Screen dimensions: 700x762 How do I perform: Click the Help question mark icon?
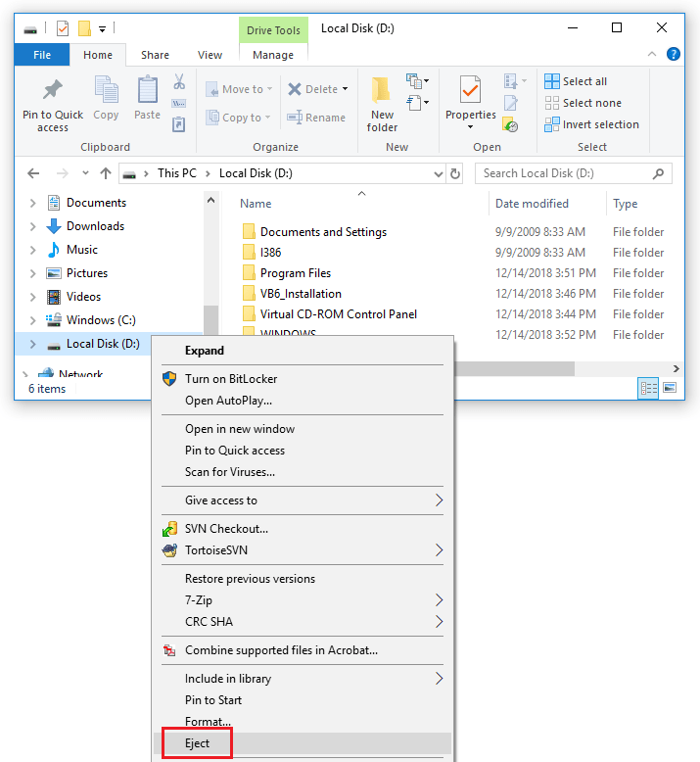(x=674, y=54)
